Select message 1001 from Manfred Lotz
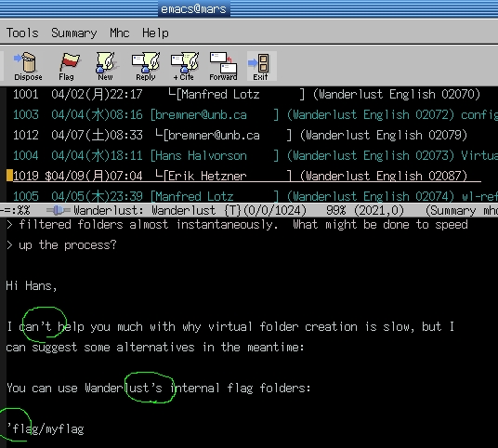Screen dimensions: 498x448 pos(246,95)
